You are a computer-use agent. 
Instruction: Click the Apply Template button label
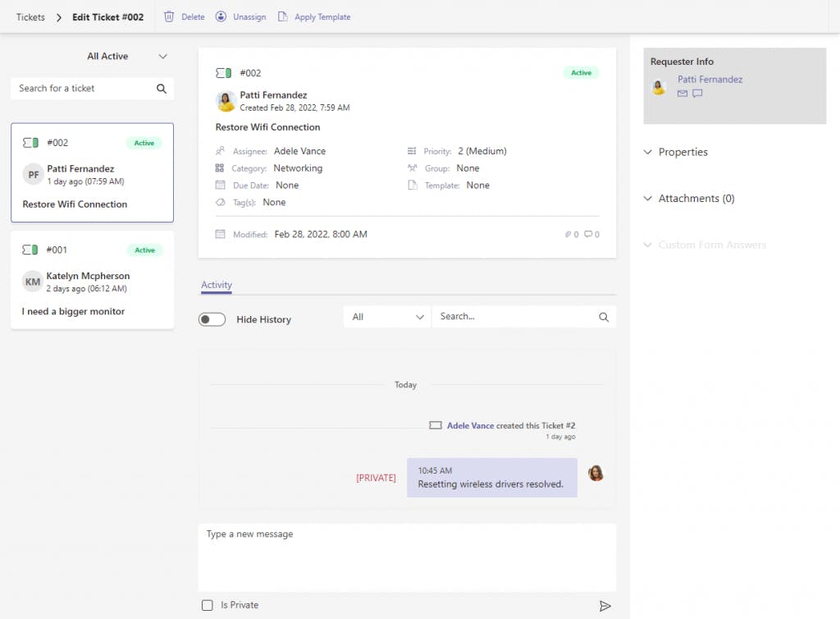(322, 16)
